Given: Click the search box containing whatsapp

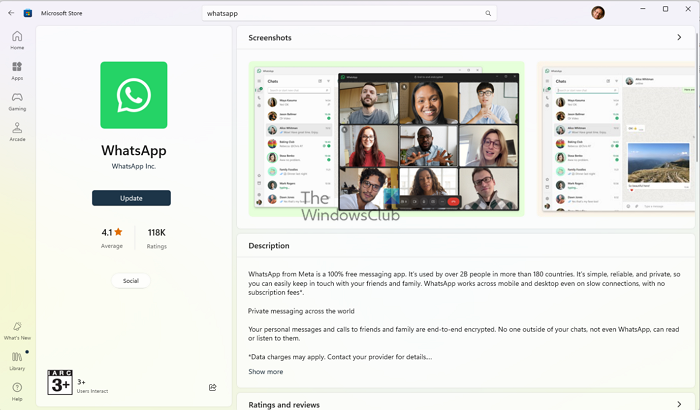Looking at the screenshot, I should (349, 13).
